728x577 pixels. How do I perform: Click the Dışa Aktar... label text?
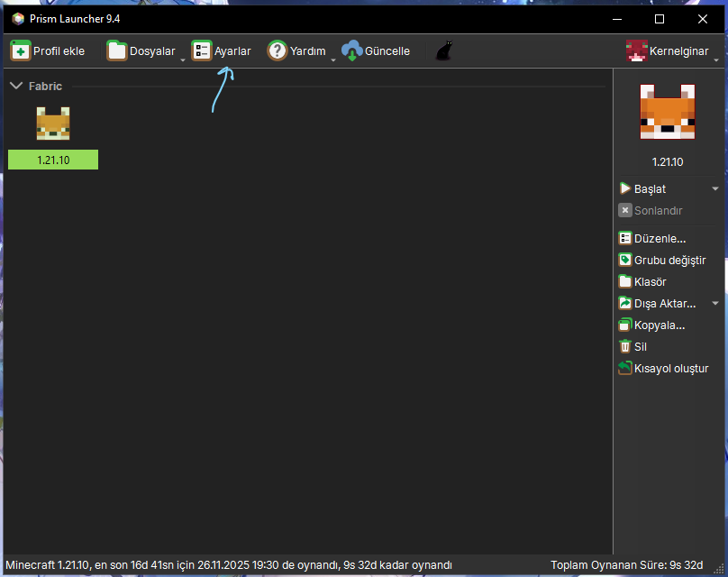click(x=665, y=303)
